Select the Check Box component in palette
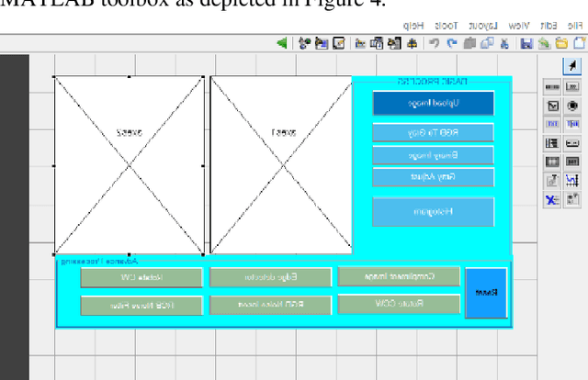 pyautogui.click(x=551, y=105)
